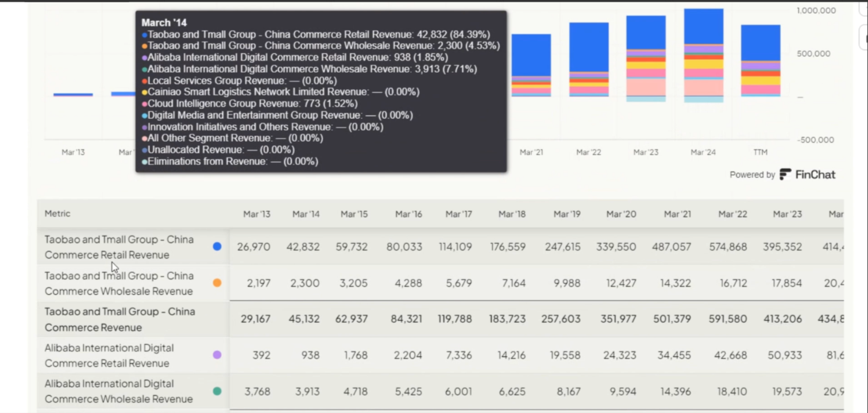Click the Mar '22 stacked bar in chart

click(x=589, y=60)
